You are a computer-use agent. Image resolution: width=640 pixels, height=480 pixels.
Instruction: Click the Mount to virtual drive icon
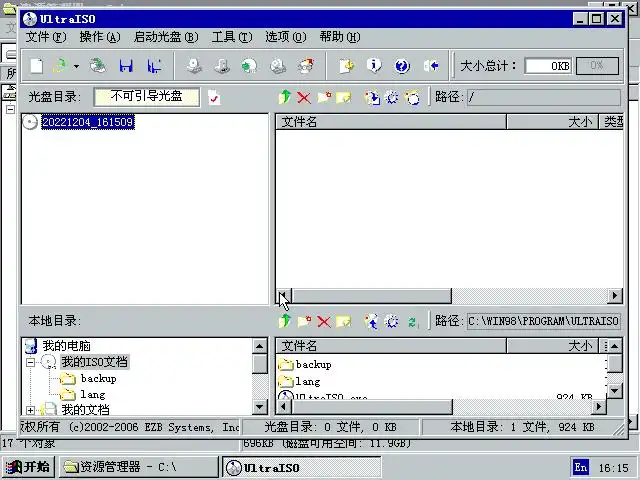point(278,66)
